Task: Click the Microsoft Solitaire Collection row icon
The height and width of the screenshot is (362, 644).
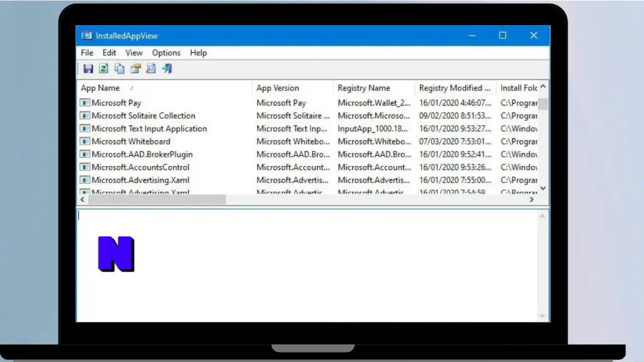Action: click(85, 116)
